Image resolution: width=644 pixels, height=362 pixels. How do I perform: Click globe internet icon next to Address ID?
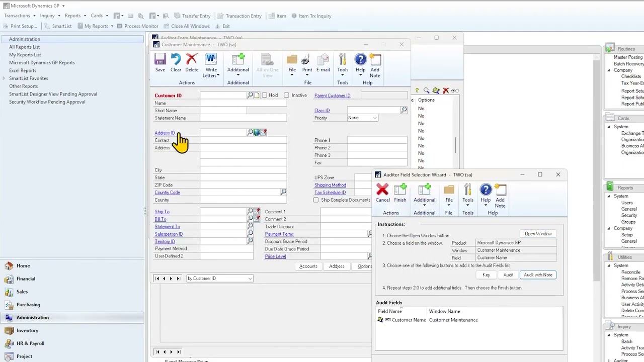pos(257,132)
